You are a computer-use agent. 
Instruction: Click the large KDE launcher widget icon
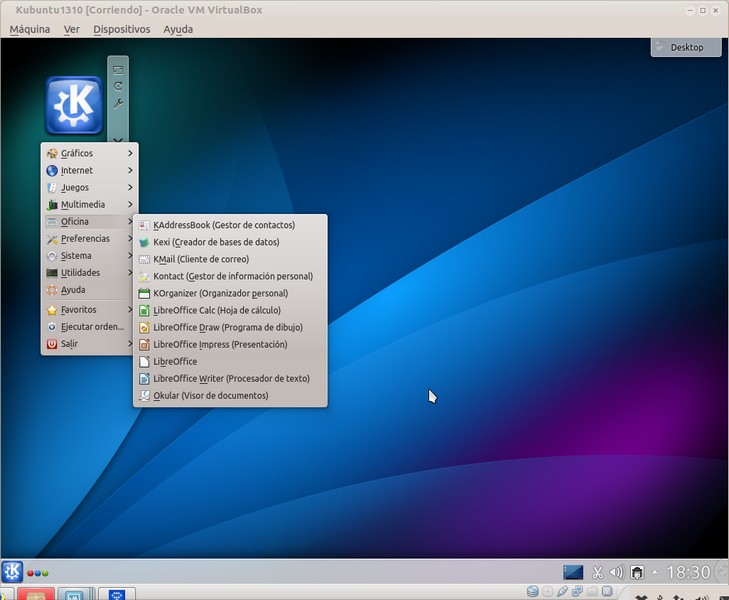coord(74,105)
